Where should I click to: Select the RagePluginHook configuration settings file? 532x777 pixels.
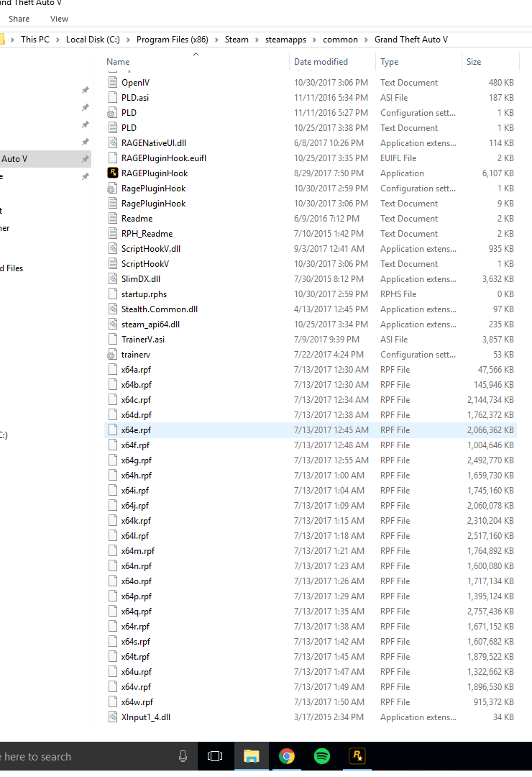click(311, 188)
